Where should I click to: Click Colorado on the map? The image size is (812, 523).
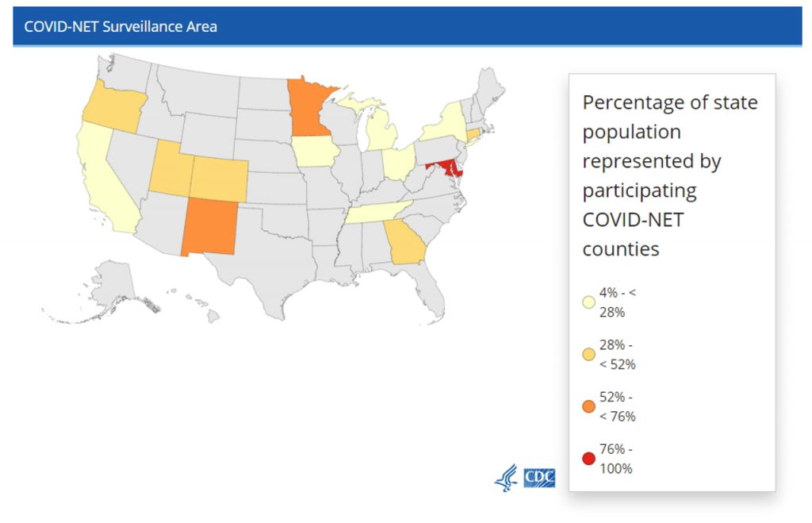(220, 179)
